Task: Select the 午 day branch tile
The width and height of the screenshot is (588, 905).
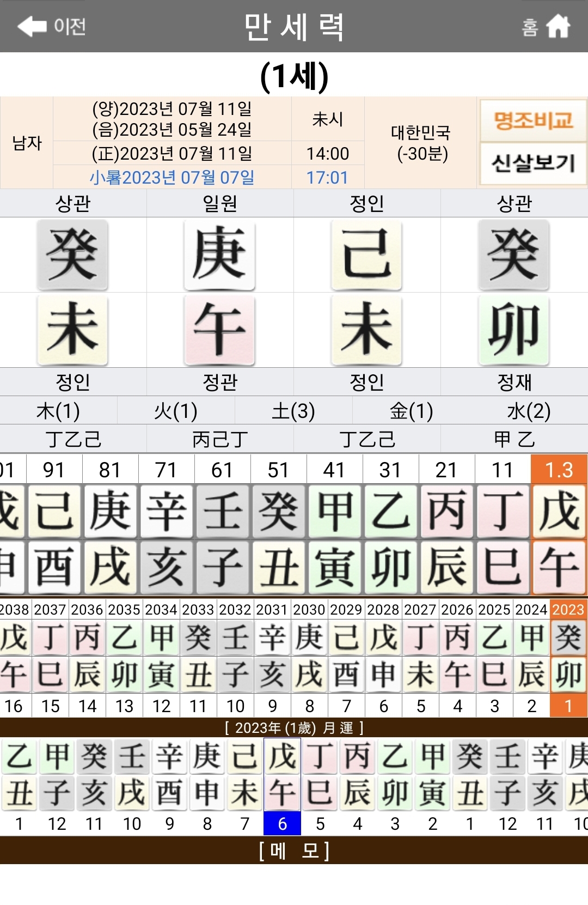Action: pos(220,329)
